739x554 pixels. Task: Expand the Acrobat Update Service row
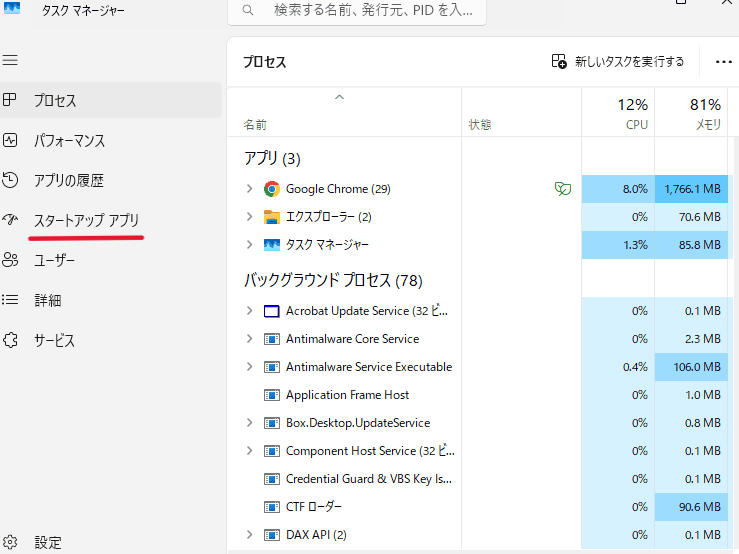pyautogui.click(x=249, y=311)
